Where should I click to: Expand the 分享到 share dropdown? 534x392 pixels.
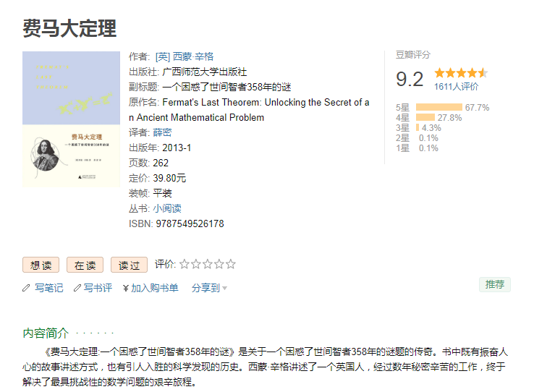click(209, 288)
